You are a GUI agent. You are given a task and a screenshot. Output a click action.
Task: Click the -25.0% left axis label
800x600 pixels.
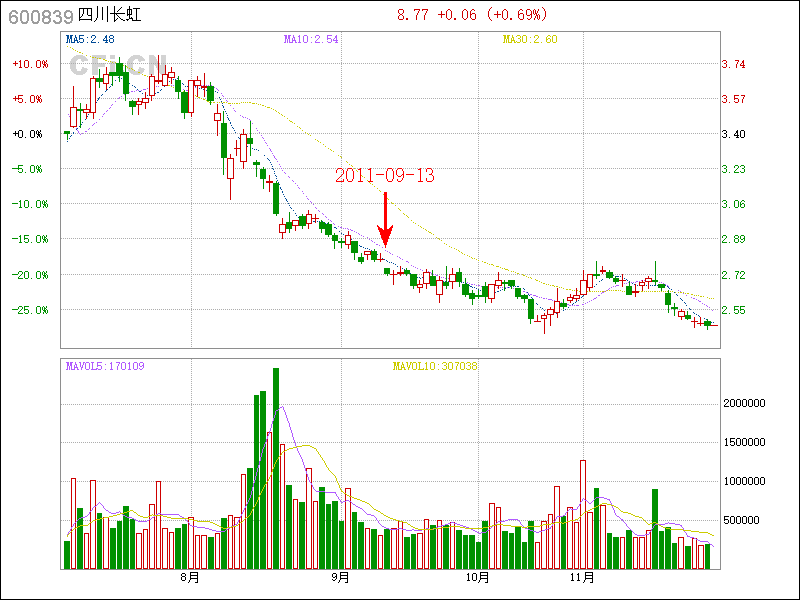pos(29,309)
